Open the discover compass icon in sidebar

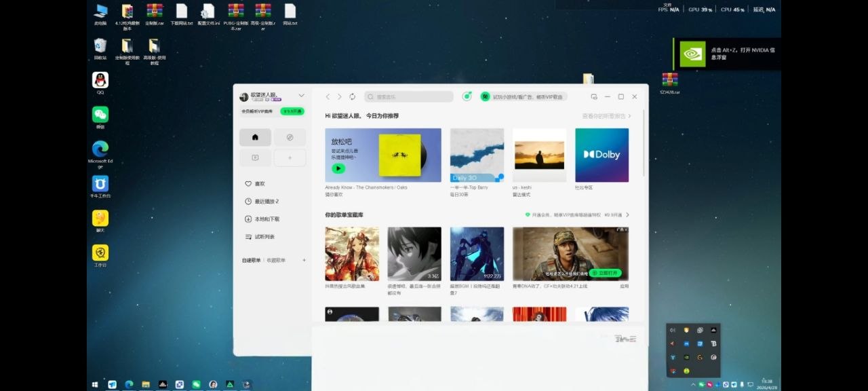coord(290,137)
